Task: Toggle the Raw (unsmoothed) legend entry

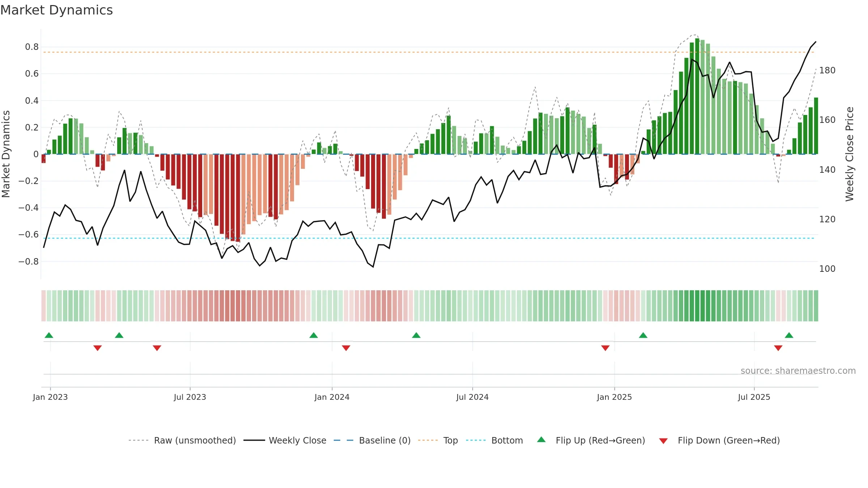Action: click(x=182, y=440)
